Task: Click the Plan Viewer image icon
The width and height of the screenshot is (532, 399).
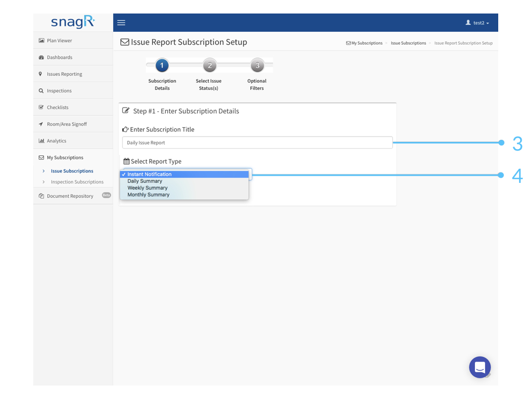Action: pyautogui.click(x=42, y=41)
